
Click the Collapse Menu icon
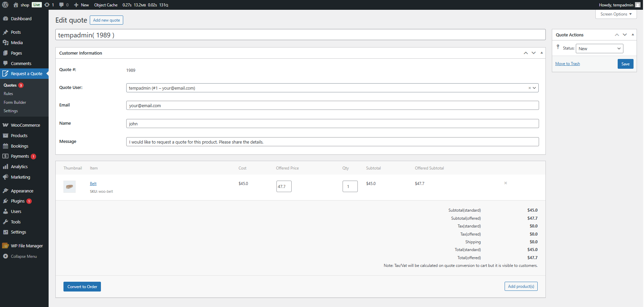pos(5,256)
